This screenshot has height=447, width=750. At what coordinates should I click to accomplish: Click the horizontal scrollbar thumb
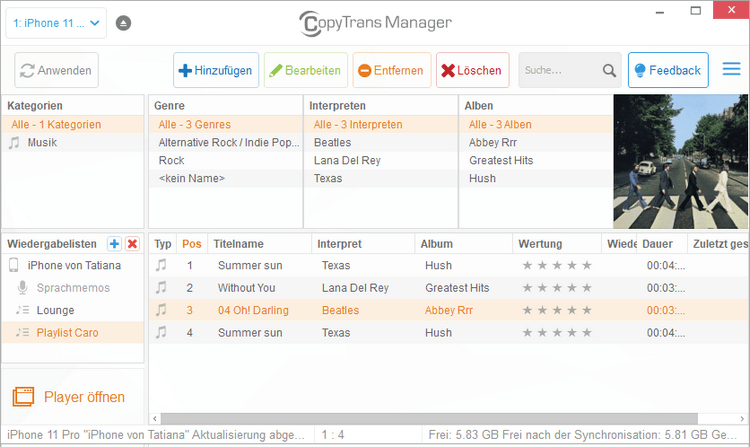click(x=429, y=419)
